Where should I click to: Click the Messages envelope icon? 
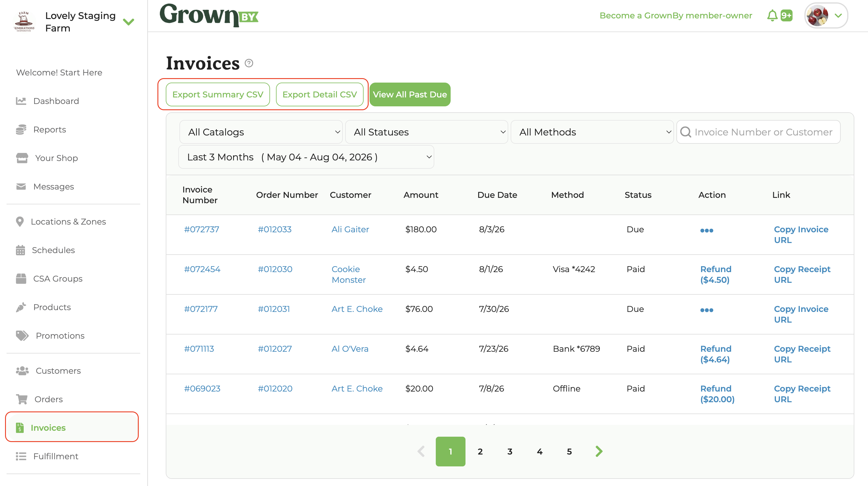click(21, 186)
